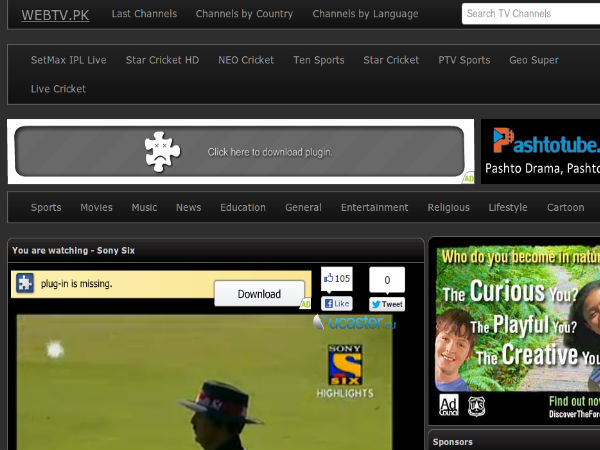This screenshot has height=450, width=600.
Task: Select the Cartoon category tab
Action: pos(566,207)
